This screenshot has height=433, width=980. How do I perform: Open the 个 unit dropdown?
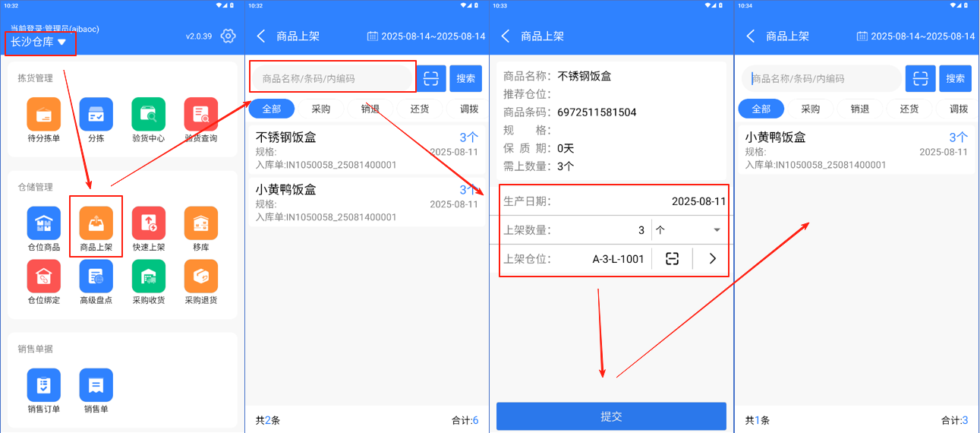click(689, 230)
